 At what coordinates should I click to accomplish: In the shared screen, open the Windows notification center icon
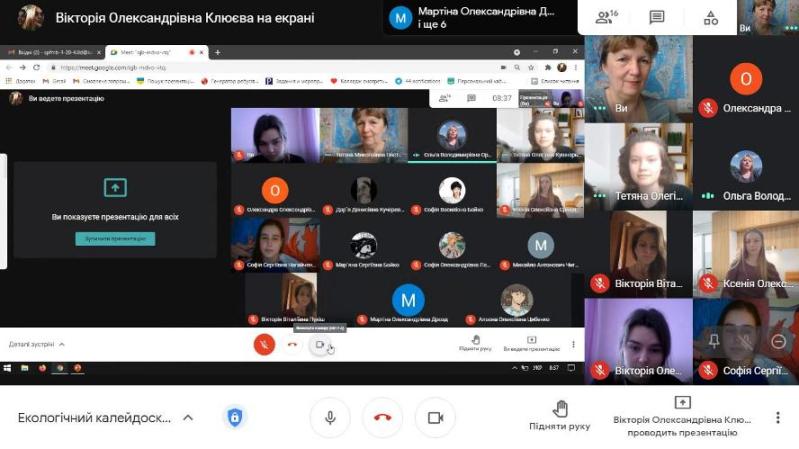pos(571,368)
